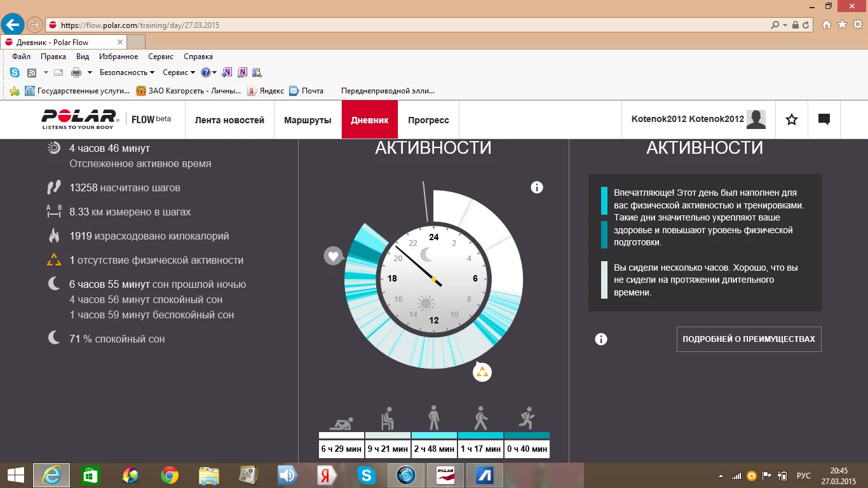Expand the Безопасность dropdown in toolbar
Image resolution: width=868 pixels, height=488 pixels.
point(127,72)
